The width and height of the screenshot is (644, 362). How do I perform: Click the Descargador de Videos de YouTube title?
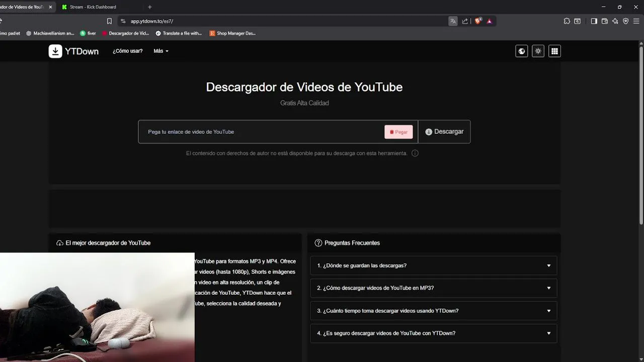pos(304,87)
